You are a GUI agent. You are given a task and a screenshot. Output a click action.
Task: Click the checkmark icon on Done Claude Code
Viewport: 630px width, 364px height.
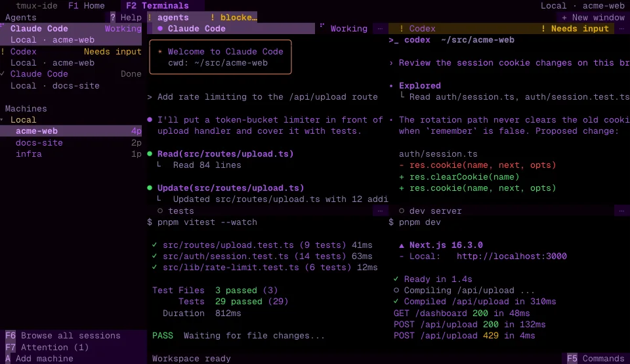3,74
